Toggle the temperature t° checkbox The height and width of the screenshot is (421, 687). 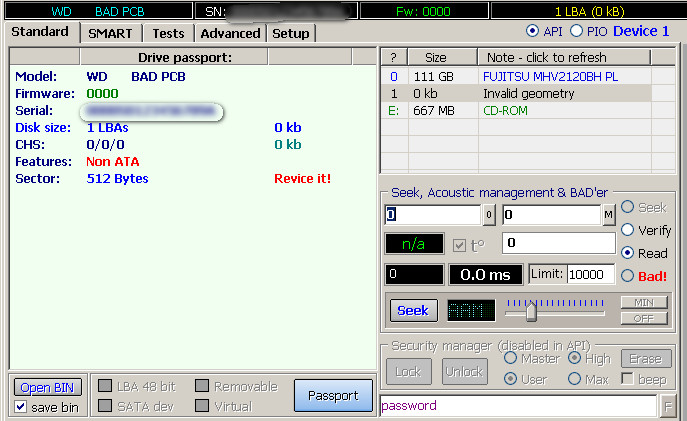pyautogui.click(x=459, y=245)
